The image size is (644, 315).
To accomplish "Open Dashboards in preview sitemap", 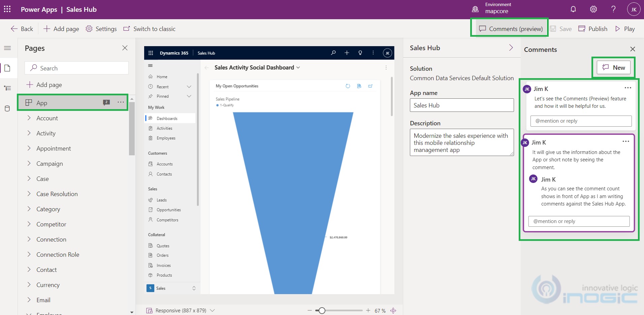I will [x=170, y=118].
